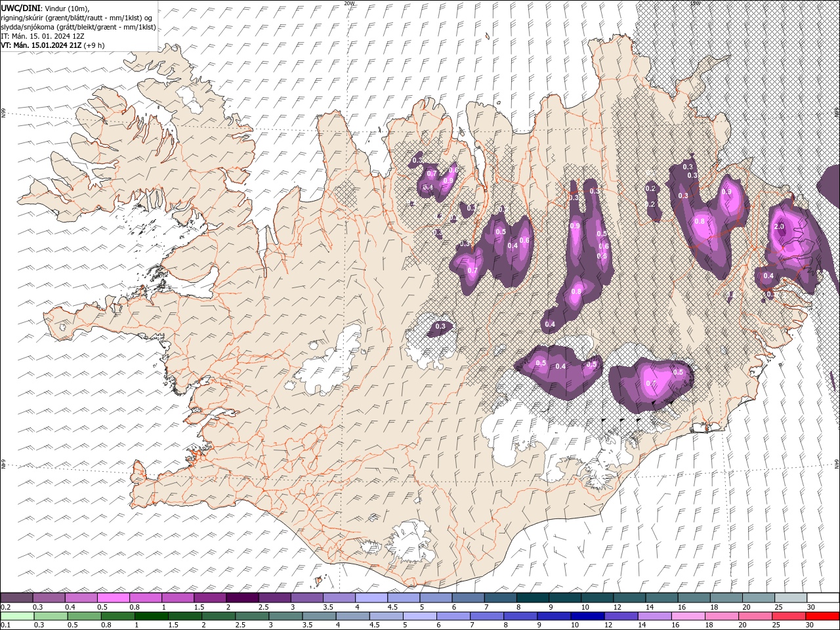Pick the bright red bottom-row swatch starting at 30
This screenshot has width=840, height=630.
click(822, 616)
